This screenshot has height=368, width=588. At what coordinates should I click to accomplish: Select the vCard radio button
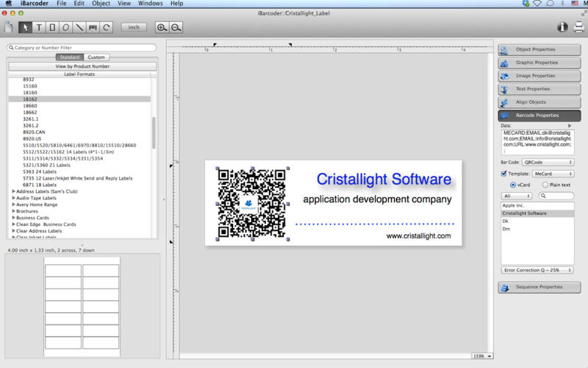pyautogui.click(x=513, y=185)
